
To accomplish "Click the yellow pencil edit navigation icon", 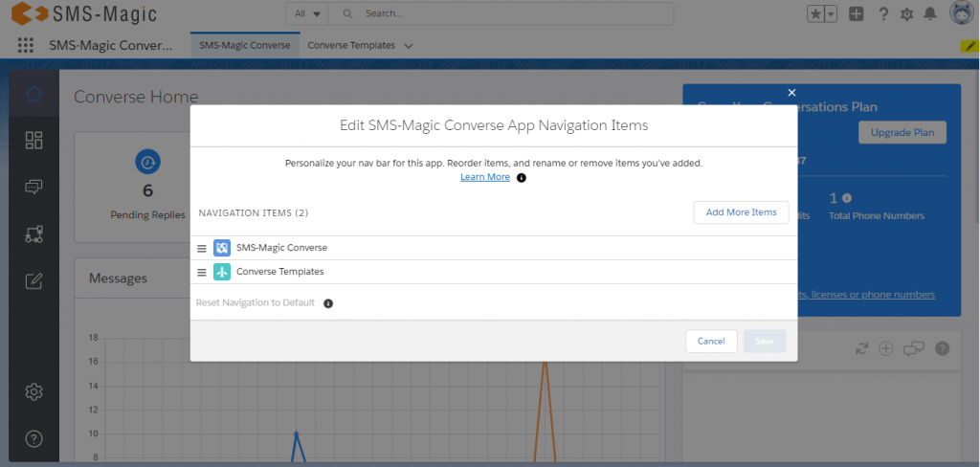I will pos(969,46).
